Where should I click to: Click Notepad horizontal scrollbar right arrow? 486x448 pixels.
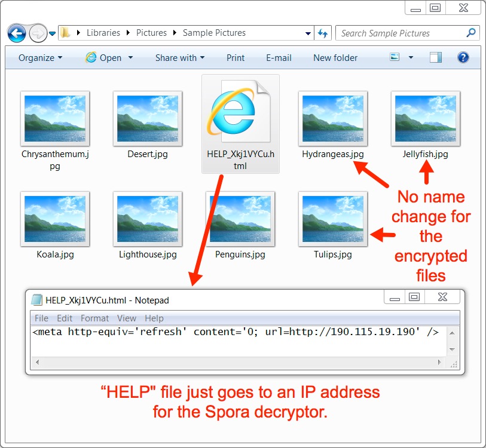tap(439, 362)
